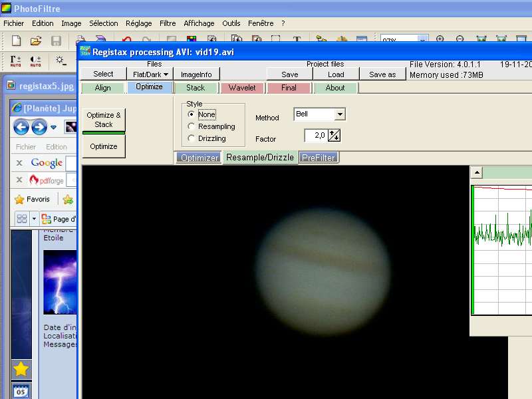Open PhotoFiltre Filtre menu
Image resolution: width=532 pixels, height=399 pixels.
coord(168,23)
